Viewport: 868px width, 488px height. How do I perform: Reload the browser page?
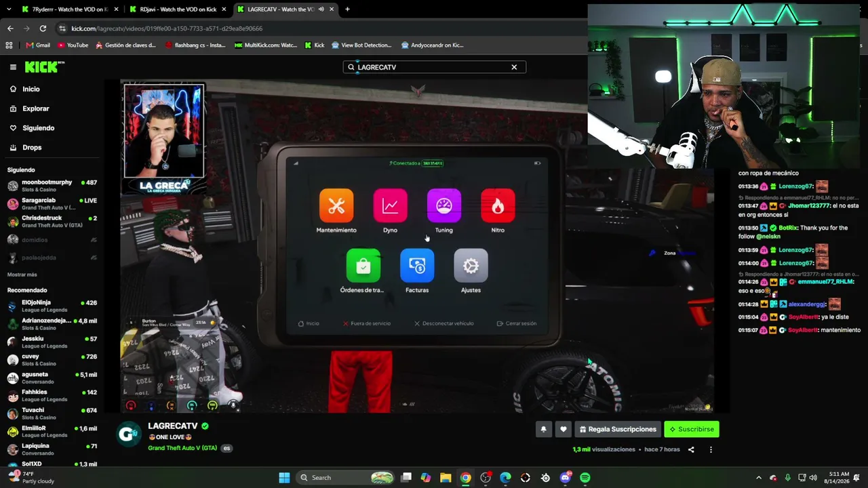click(x=43, y=28)
